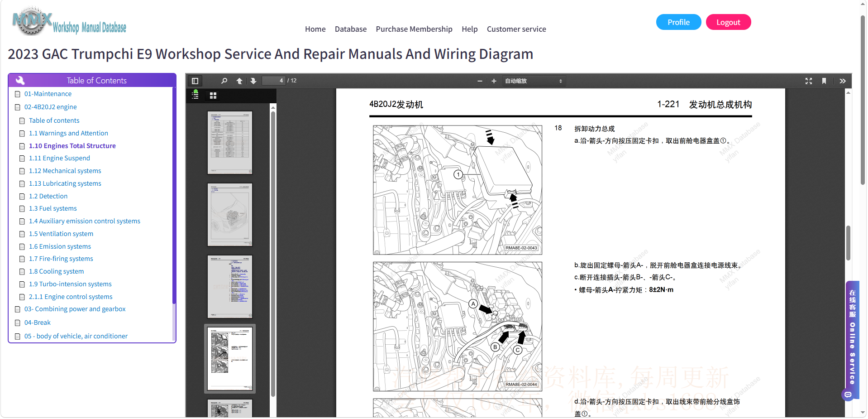
Task: Go to previous PDF page
Action: tap(239, 81)
